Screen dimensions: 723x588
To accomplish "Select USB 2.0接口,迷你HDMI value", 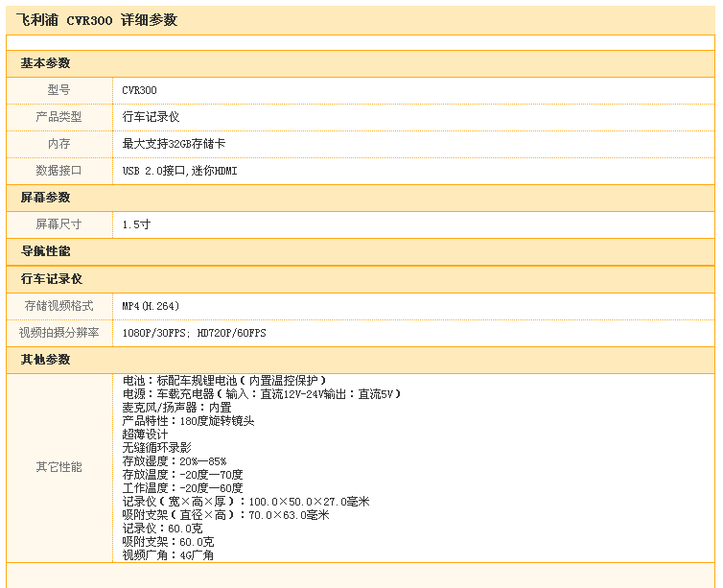I will tap(180, 171).
